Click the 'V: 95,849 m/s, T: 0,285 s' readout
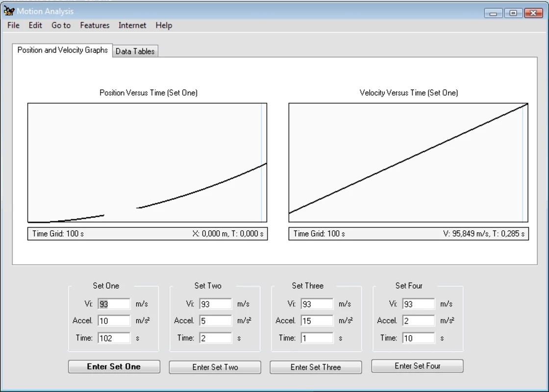The image size is (549, 392). [x=484, y=233]
